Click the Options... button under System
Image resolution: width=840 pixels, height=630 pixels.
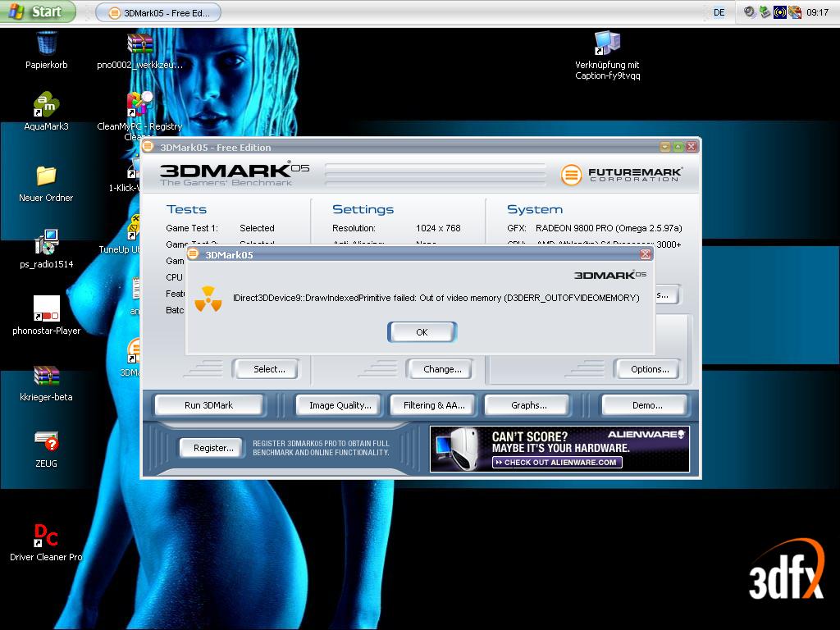[648, 369]
